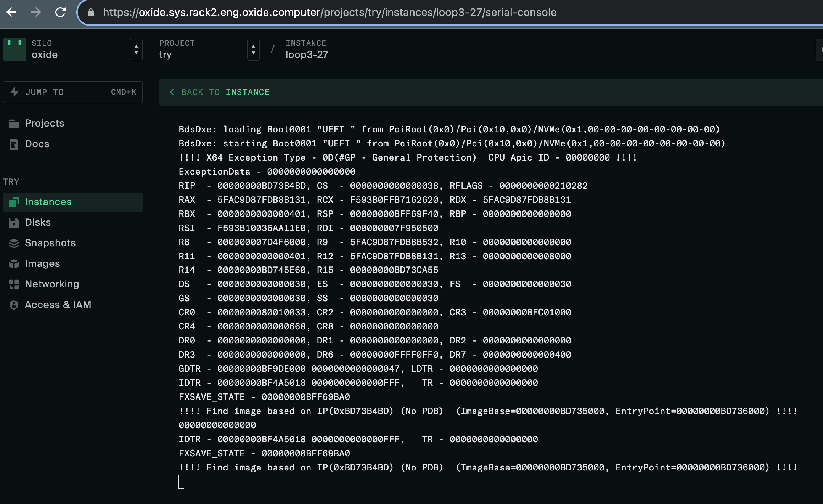Select the Instances icon in the sidebar
Viewport: 823px width, 504px height.
click(x=14, y=202)
